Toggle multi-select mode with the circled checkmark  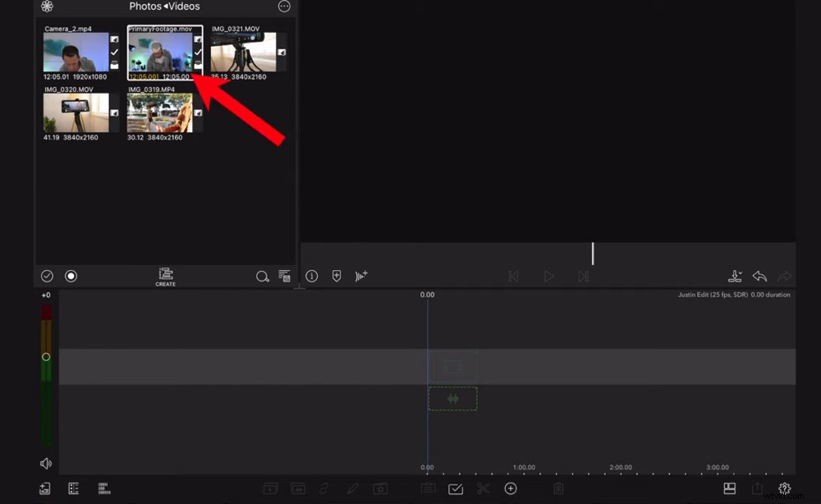47,276
